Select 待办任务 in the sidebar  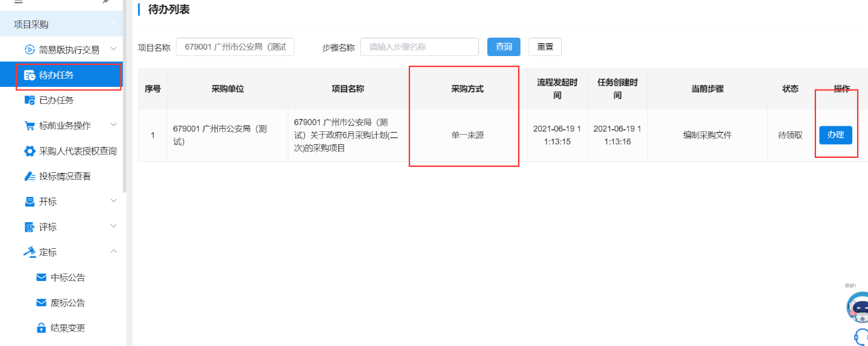click(56, 75)
